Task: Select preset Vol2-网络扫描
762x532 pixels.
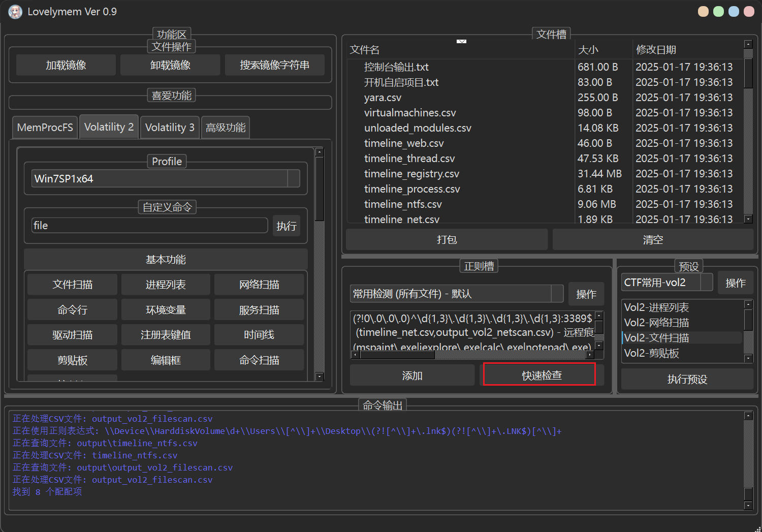Action: [682, 323]
